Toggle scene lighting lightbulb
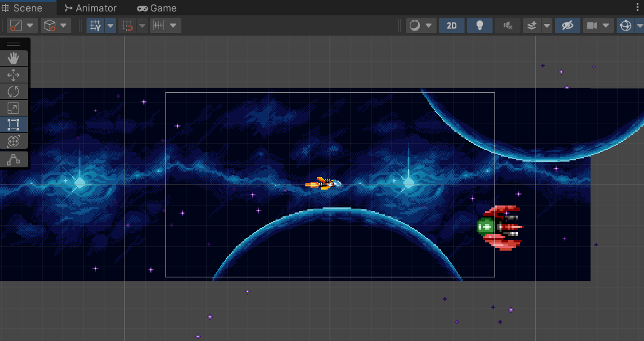Image resolution: width=644 pixels, height=341 pixels. click(480, 25)
